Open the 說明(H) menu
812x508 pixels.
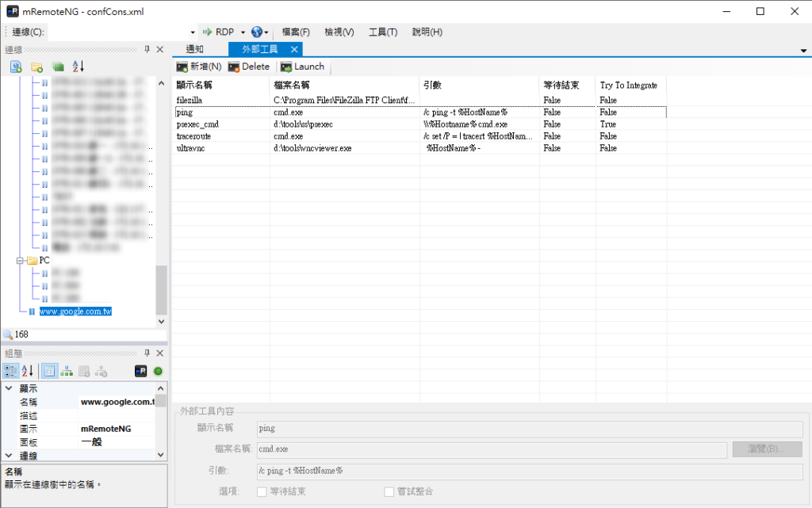point(427,32)
